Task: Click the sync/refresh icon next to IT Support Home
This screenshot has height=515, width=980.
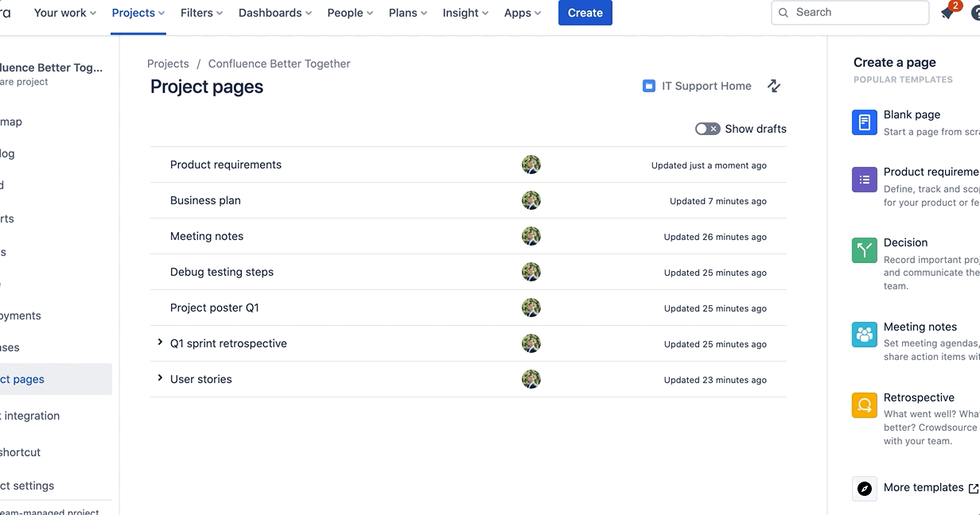Action: pos(773,86)
